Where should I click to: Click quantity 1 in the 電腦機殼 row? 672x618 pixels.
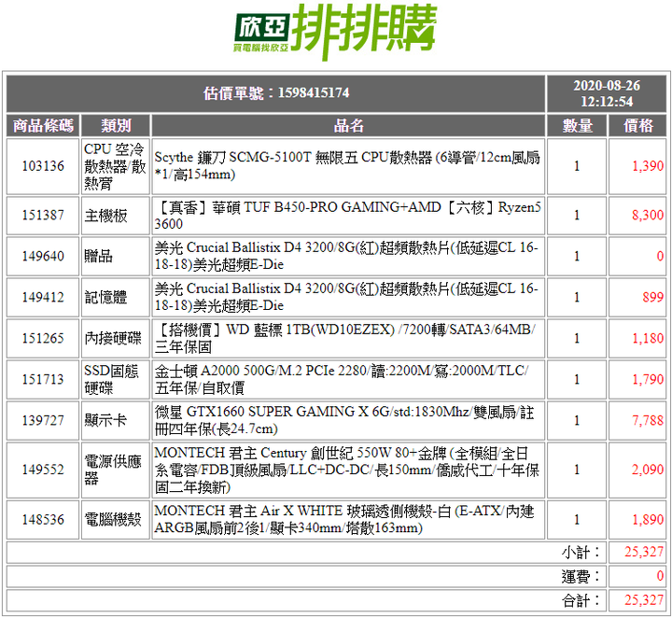577,519
